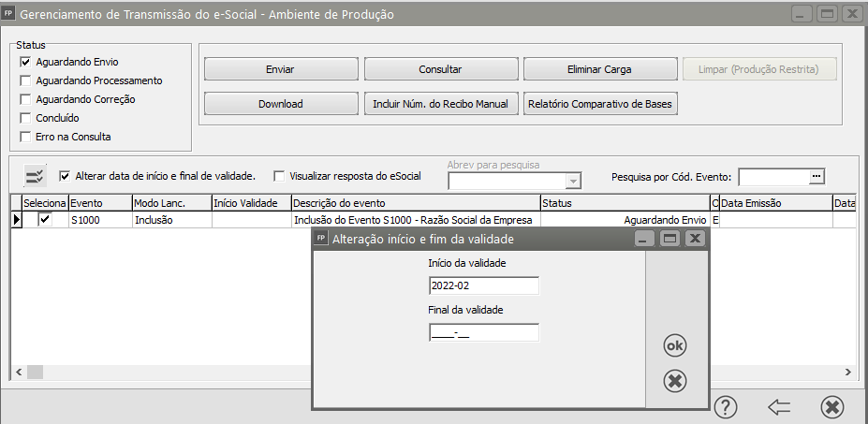Viewport: 868px width, 424px height.
Task: Click the Descrição do evento column header
Action: tap(415, 203)
